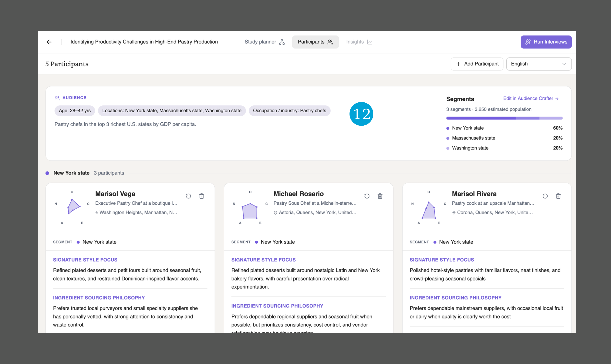Click Marisol Vega's personality radar chart
The height and width of the screenshot is (364, 611).
pos(72,208)
